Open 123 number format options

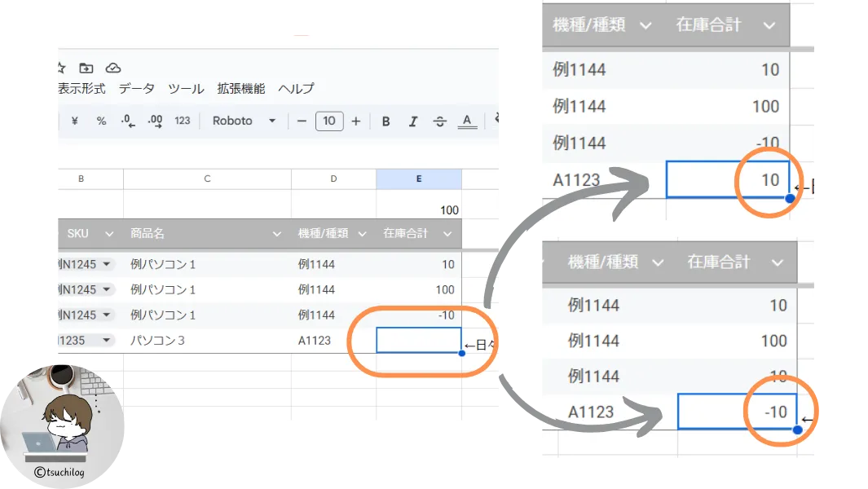(x=183, y=121)
